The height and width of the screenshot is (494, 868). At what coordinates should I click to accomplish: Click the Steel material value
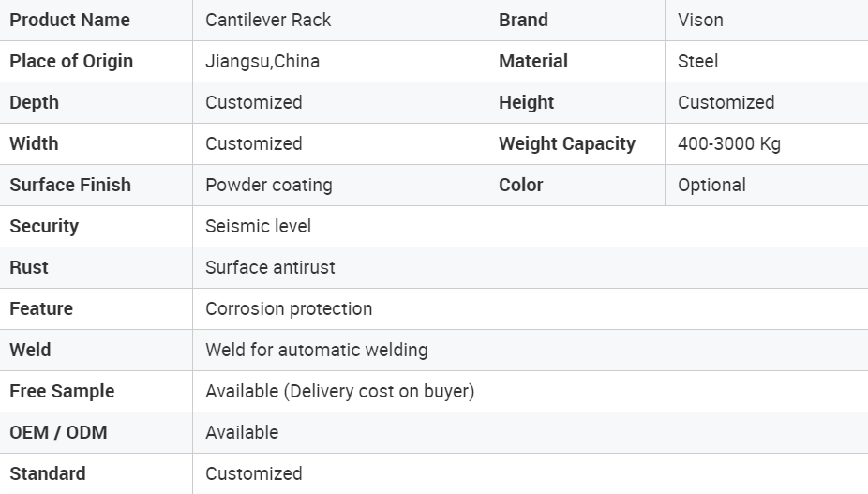697,61
